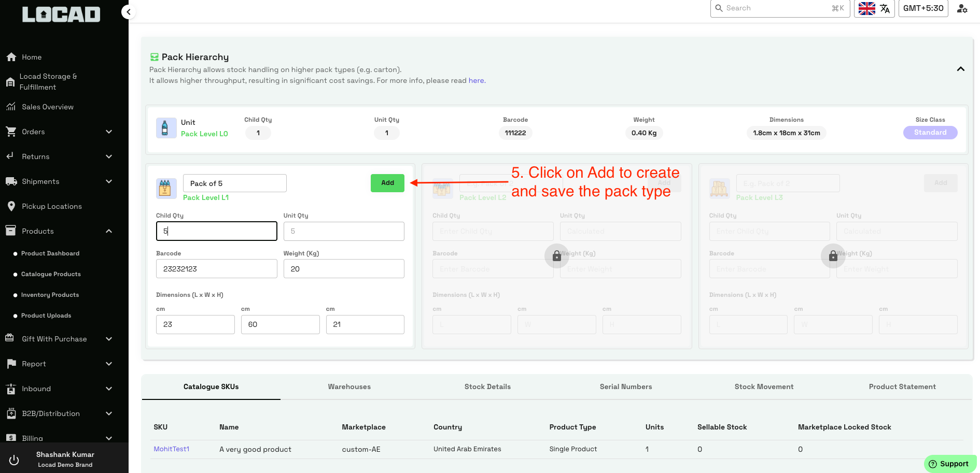Viewport: 980px width, 473px height.
Task: Click the Locad logo
Action: tap(61, 14)
